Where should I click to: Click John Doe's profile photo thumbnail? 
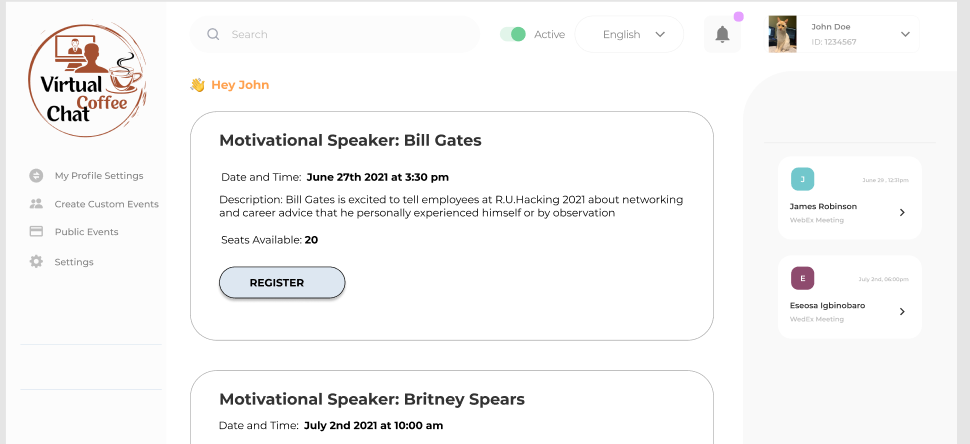pyautogui.click(x=782, y=34)
